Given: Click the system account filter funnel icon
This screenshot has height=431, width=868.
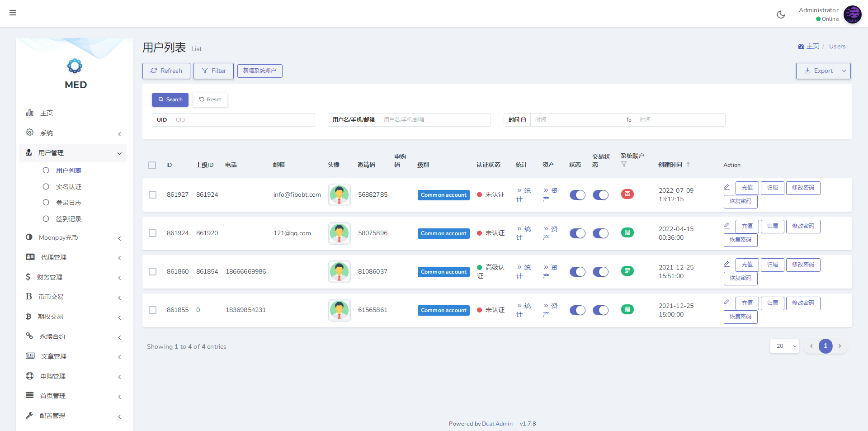Looking at the screenshot, I should pyautogui.click(x=624, y=165).
